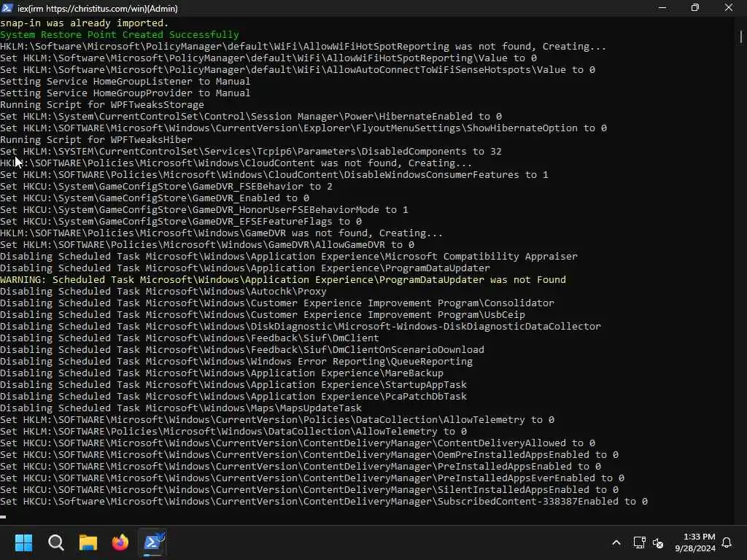Select "Setting Service HomeGroupProvider to Manual" line
The height and width of the screenshot is (560, 747).
[x=125, y=93]
